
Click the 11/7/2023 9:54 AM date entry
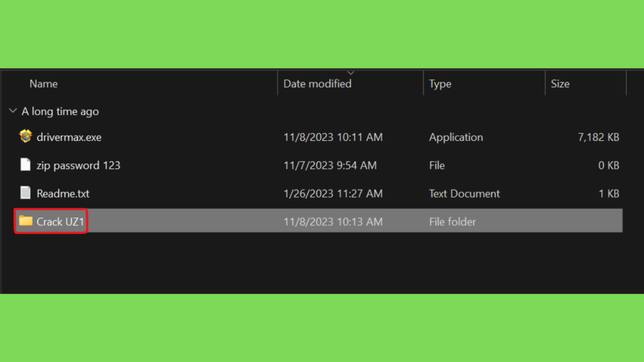tap(330, 165)
